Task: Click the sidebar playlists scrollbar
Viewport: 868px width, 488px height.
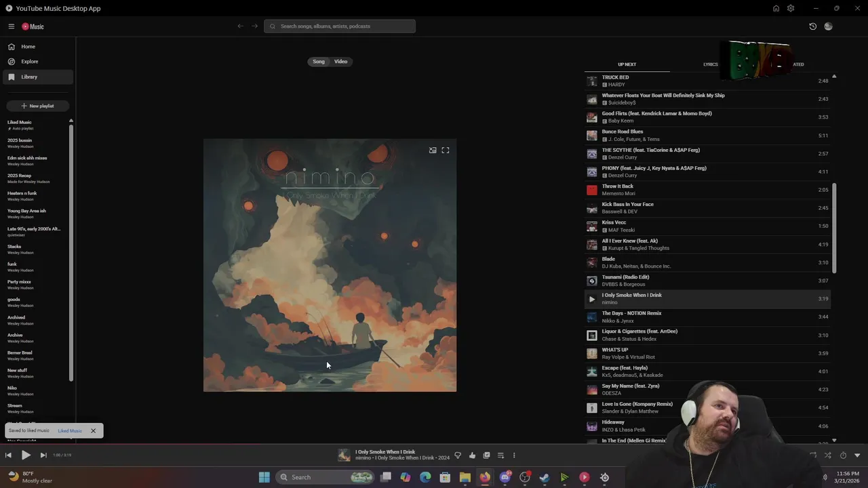Action: pyautogui.click(x=71, y=253)
